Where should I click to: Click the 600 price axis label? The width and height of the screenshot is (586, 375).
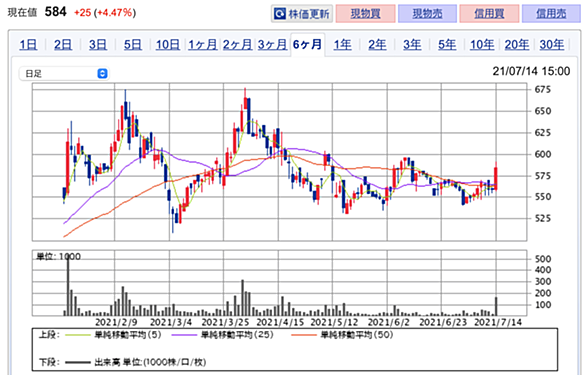543,154
